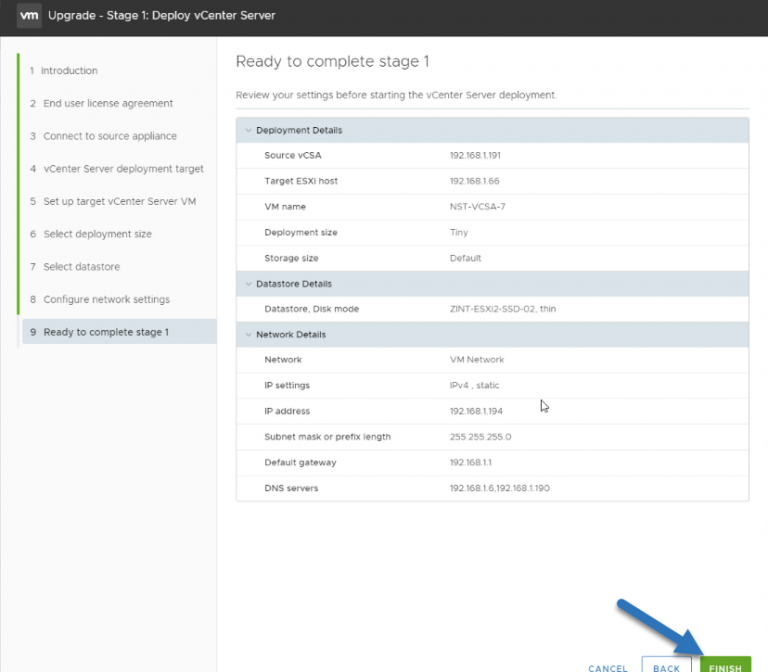This screenshot has width=768, height=672.
Task: Collapse the Datastore Details section chevron
Action: click(248, 284)
